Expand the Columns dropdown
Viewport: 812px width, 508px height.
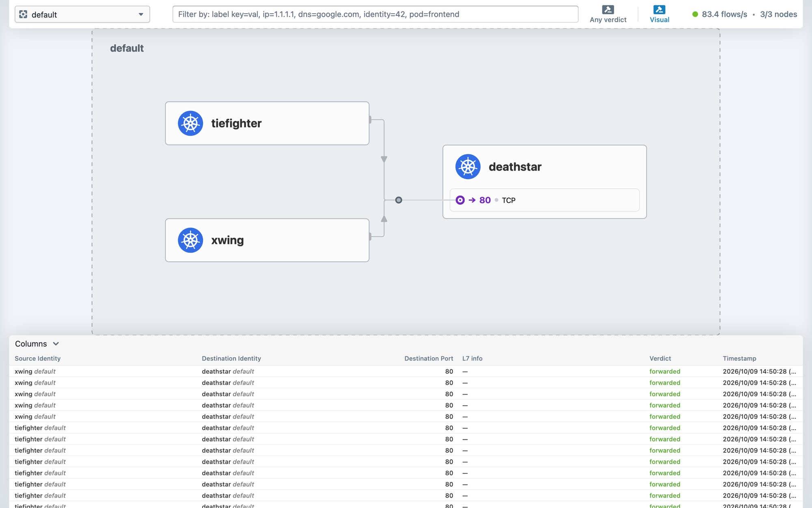point(37,344)
